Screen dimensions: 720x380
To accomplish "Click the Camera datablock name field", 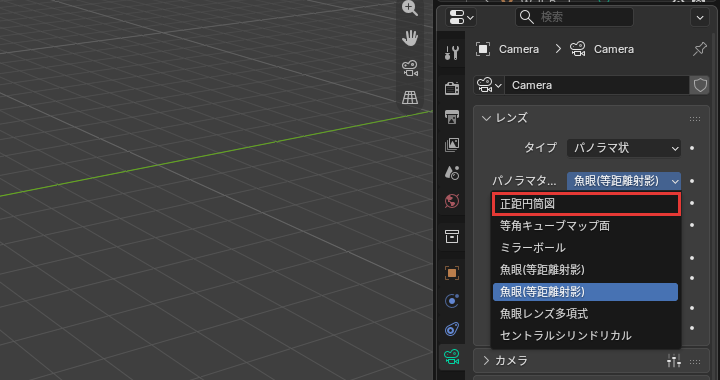I will (596, 85).
